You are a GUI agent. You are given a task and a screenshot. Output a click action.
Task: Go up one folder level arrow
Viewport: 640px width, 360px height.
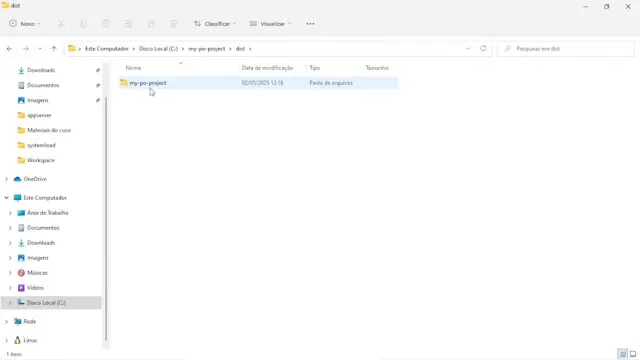(53, 49)
